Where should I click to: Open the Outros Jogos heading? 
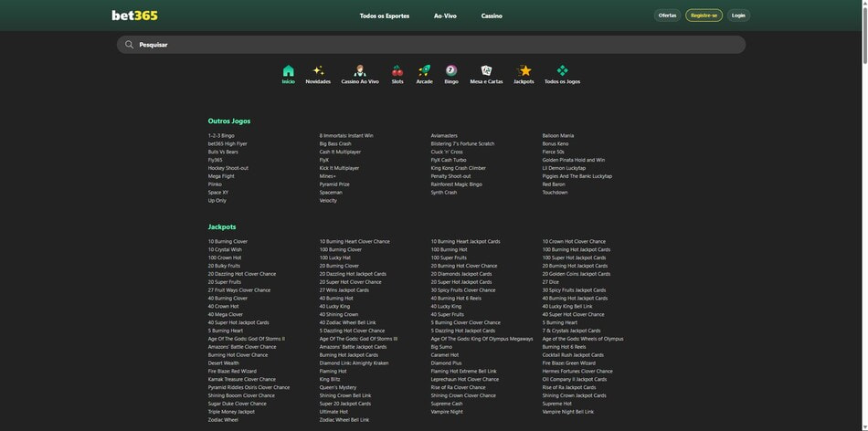click(229, 121)
